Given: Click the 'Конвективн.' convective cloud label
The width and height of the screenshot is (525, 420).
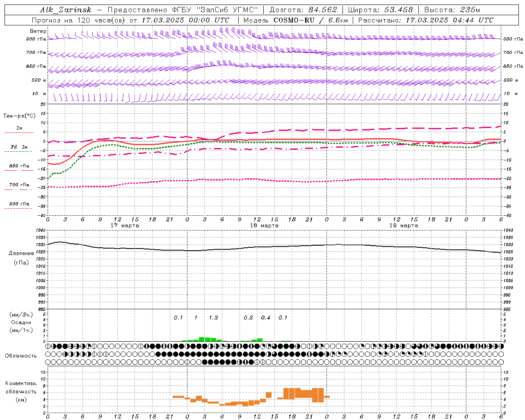Looking at the screenshot, I should tap(21, 383).
